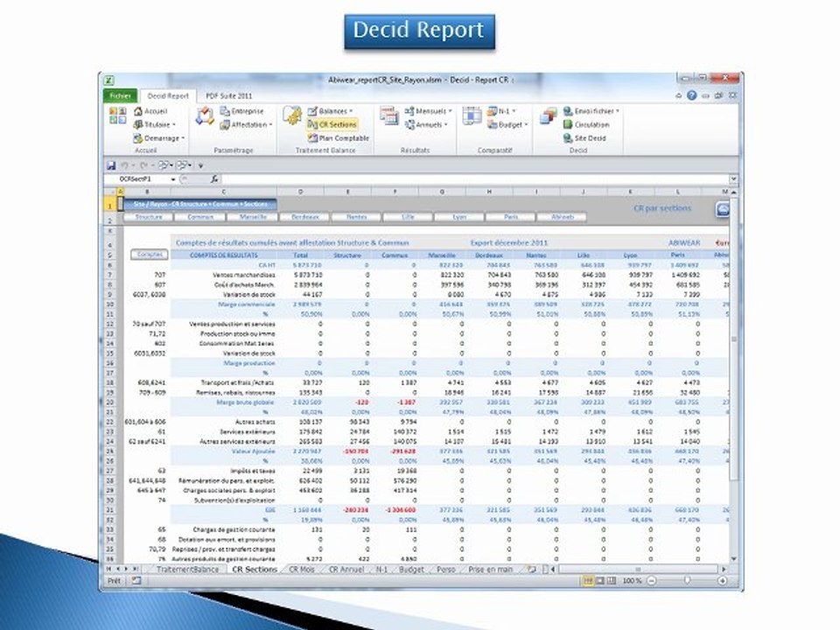Image resolution: width=840 pixels, height=630 pixels.
Task: Click the blue round icon beside CR par sections
Action: tap(723, 209)
